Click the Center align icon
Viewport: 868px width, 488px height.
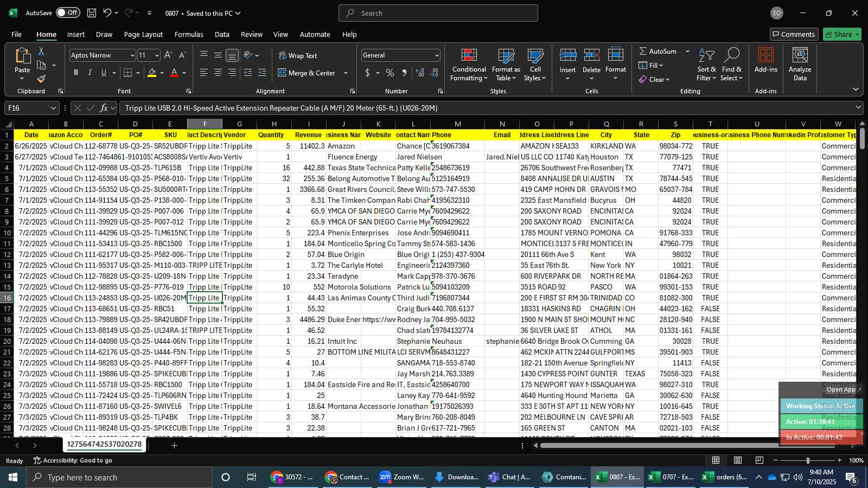[218, 73]
